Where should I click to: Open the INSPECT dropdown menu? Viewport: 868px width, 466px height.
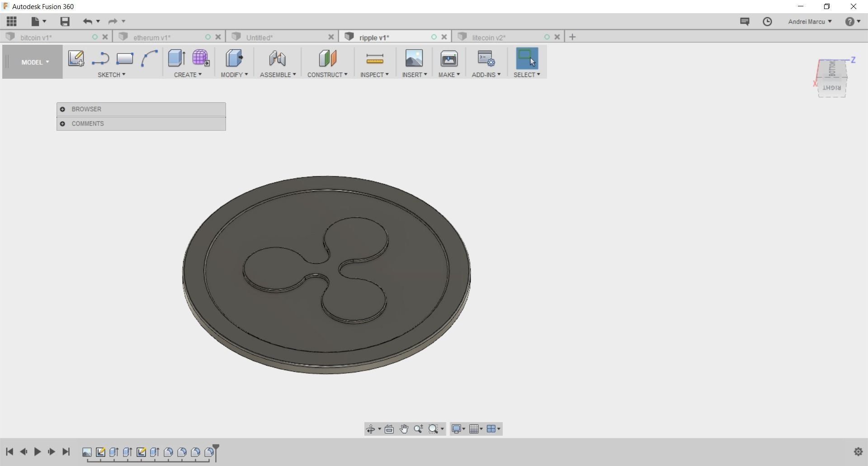pos(374,75)
